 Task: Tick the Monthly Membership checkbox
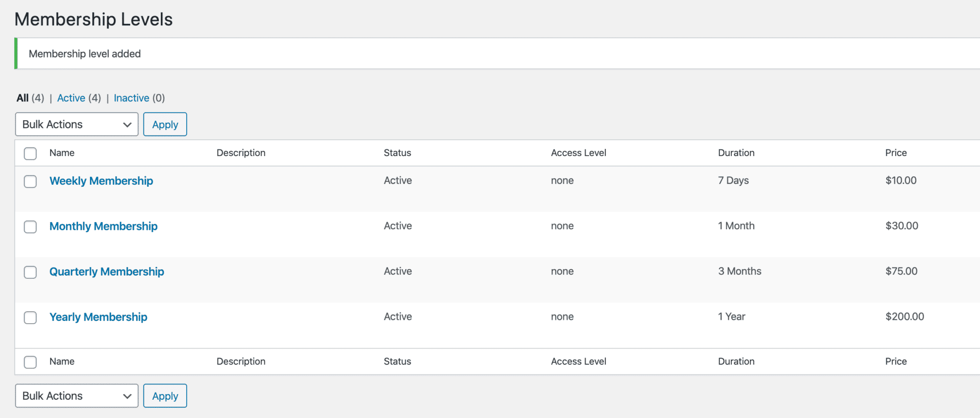pos(30,226)
